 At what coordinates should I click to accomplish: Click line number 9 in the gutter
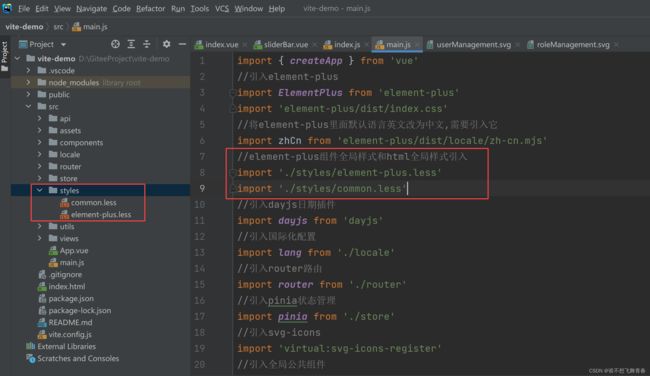click(202, 189)
